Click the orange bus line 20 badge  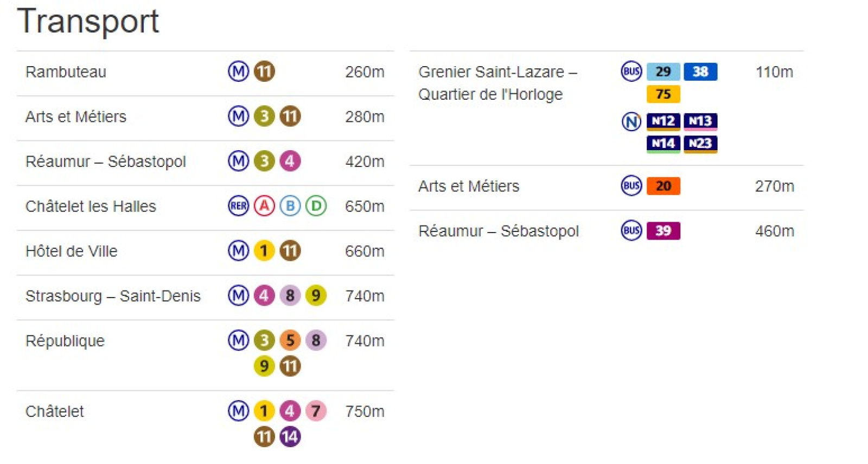pos(663,186)
